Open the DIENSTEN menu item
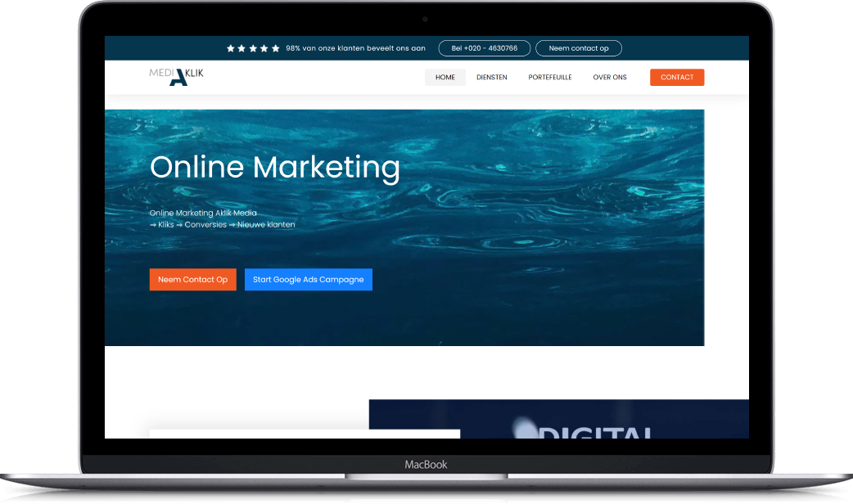The width and height of the screenshot is (853, 504). click(492, 78)
